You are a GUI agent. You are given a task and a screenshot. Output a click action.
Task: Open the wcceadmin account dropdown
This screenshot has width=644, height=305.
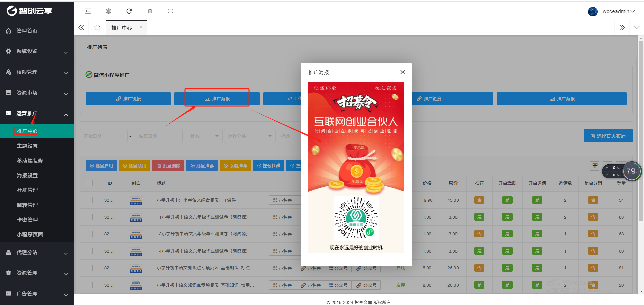[x=619, y=11]
